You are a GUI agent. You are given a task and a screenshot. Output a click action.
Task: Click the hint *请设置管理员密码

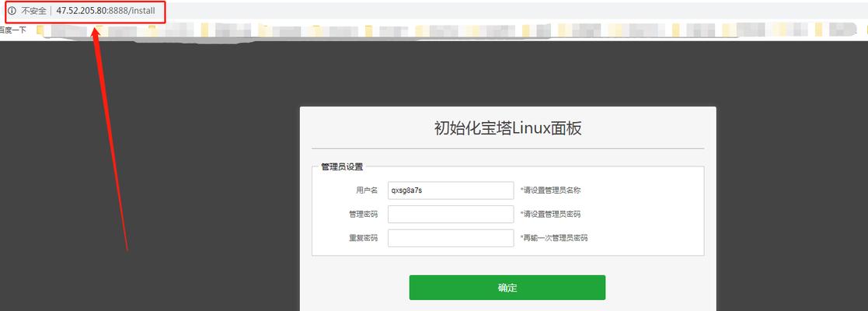pyautogui.click(x=550, y=214)
